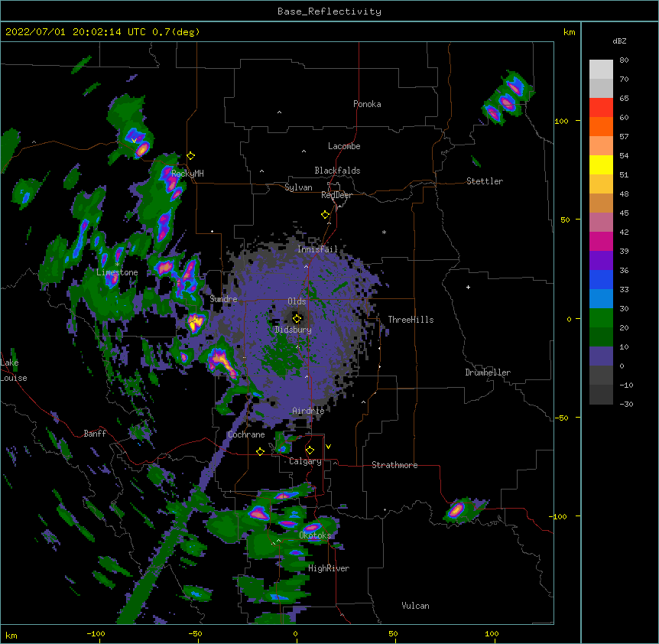Select the gold 51-48 dBZ legend swatch

[601, 184]
